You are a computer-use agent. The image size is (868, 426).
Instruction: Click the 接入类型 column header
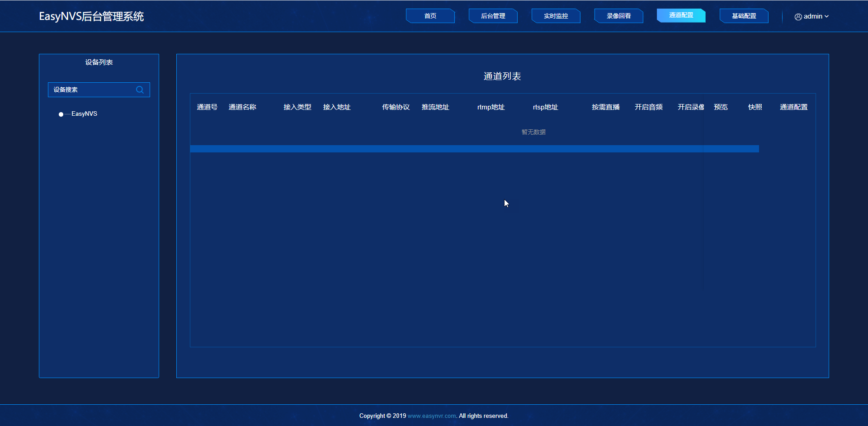(297, 107)
